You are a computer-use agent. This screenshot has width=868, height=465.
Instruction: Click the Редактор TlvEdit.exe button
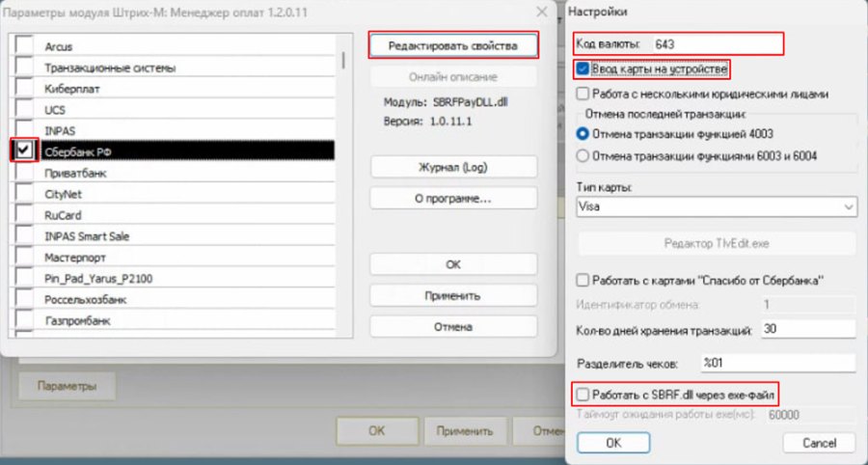[717, 243]
